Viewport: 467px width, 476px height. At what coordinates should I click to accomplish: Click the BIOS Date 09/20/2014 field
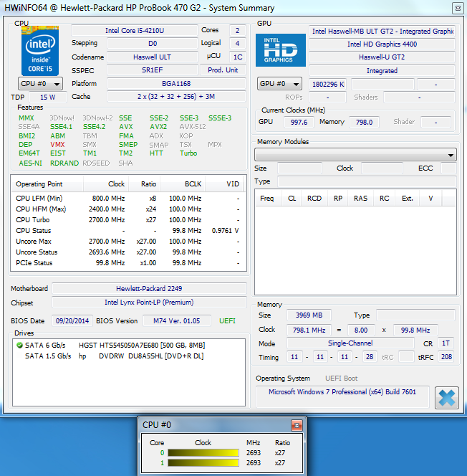point(72,321)
